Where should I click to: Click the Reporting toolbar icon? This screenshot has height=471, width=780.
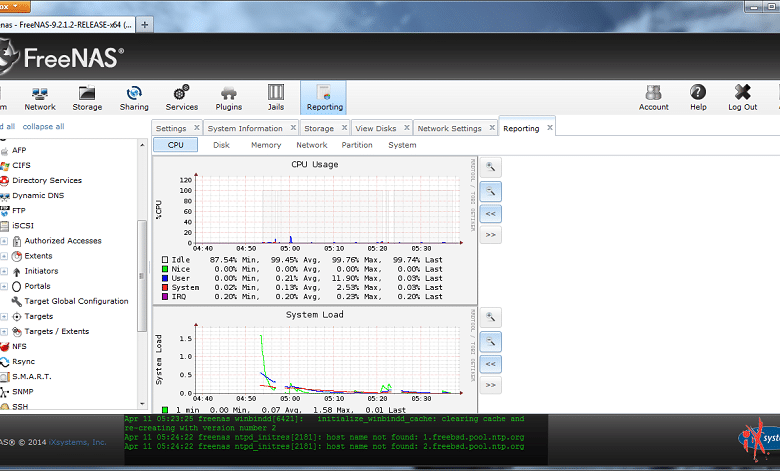click(324, 98)
